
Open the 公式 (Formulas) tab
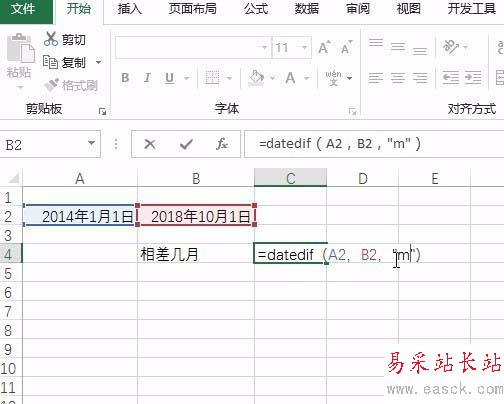(256, 9)
